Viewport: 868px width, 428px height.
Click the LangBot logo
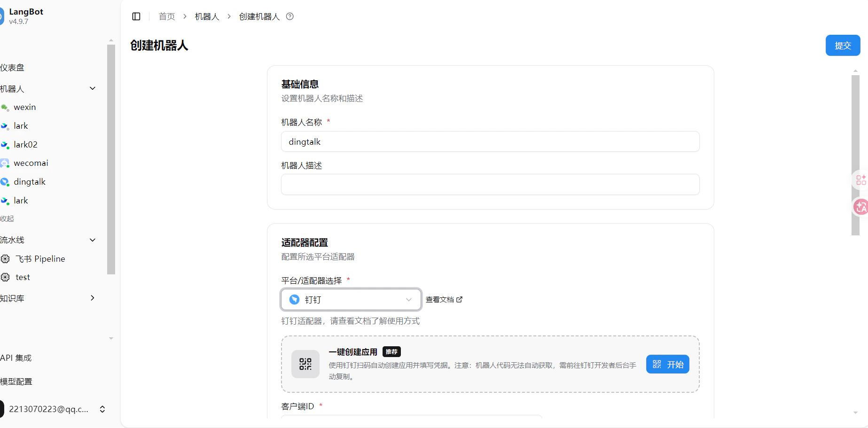pos(1,16)
